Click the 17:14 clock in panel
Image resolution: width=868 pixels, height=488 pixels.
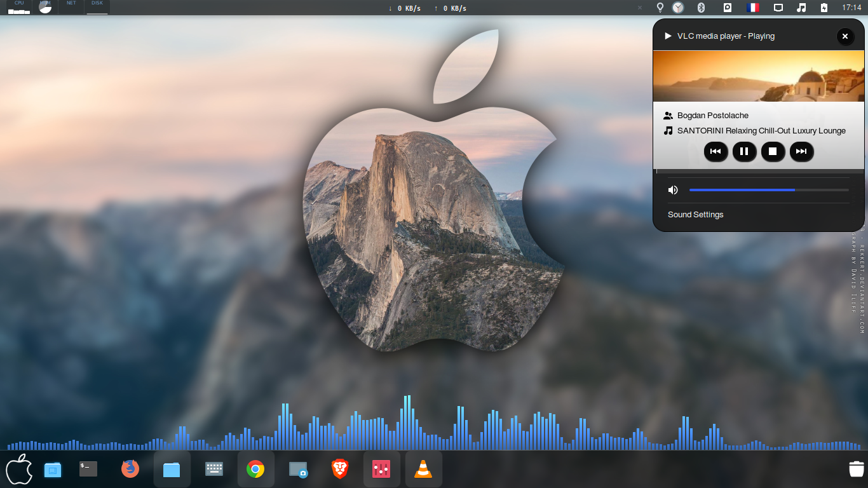851,8
